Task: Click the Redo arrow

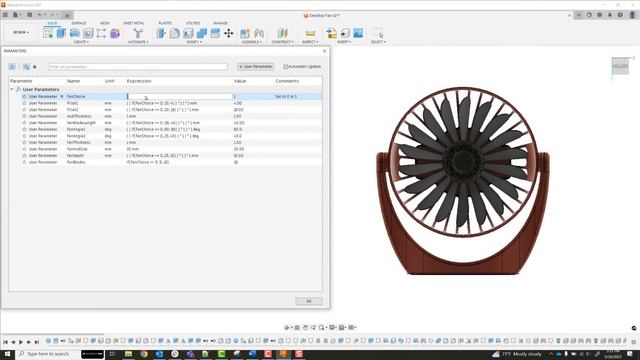Action: tap(53, 15)
